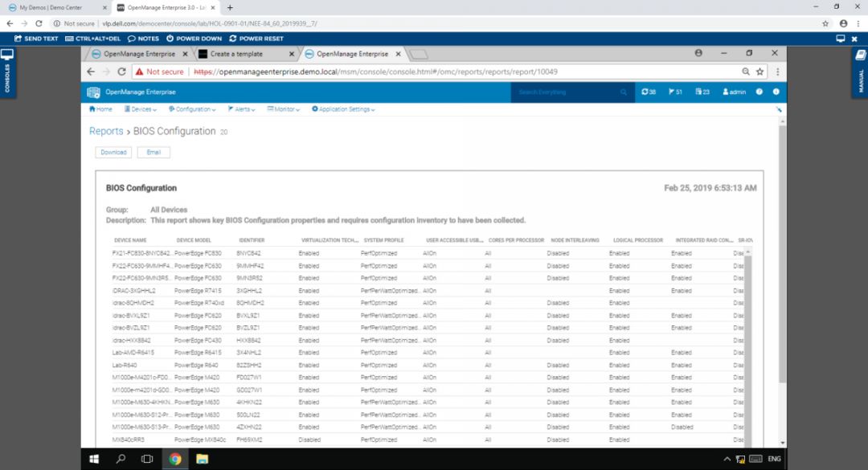Click the taskbar search icon
Image resolution: width=868 pixels, height=470 pixels.
pos(120,459)
